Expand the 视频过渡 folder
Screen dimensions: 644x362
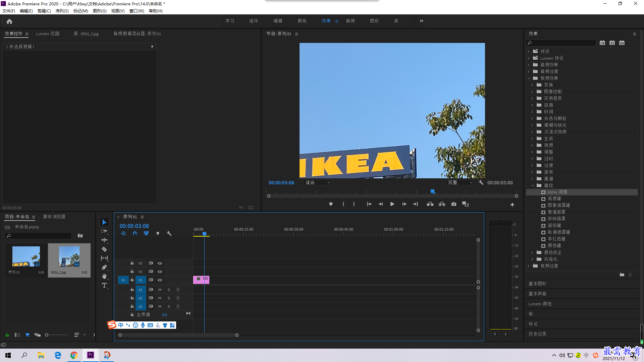click(x=529, y=266)
